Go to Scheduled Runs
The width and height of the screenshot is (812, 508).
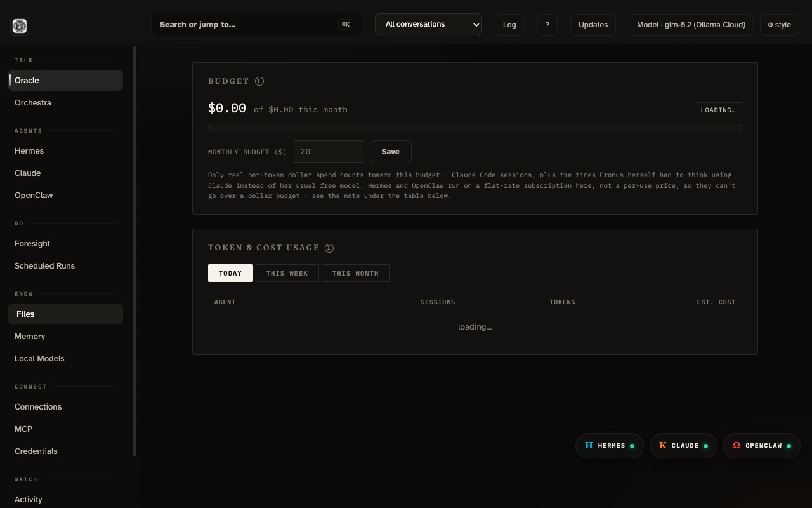[x=65, y=265]
